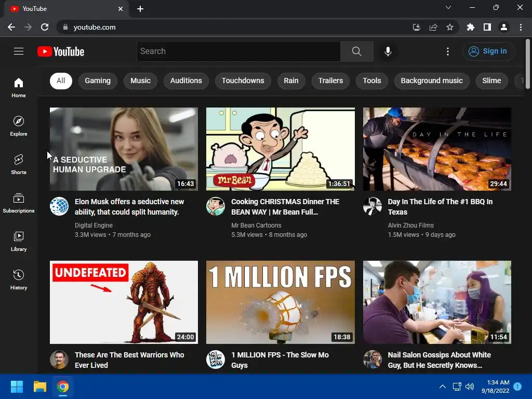The width and height of the screenshot is (532, 399).
Task: Click Mr Bean Cartoons channel name
Action: point(256,225)
